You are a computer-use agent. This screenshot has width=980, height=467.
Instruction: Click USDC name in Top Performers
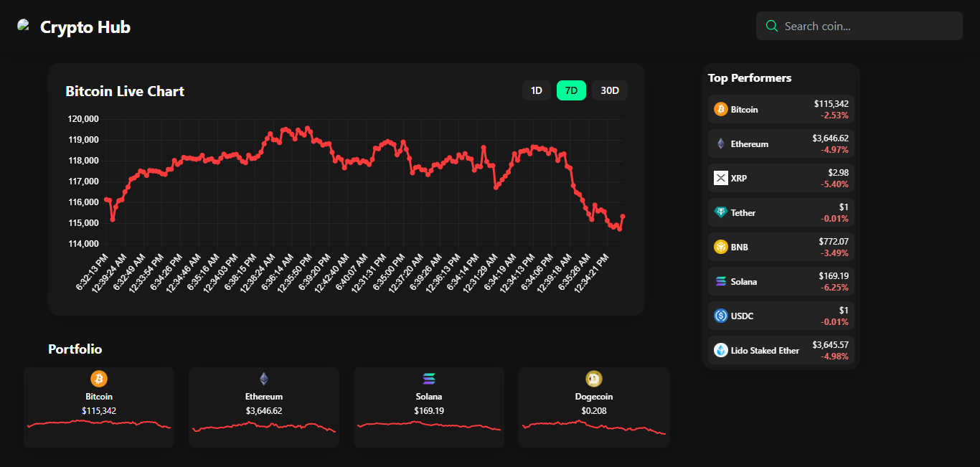[743, 316]
